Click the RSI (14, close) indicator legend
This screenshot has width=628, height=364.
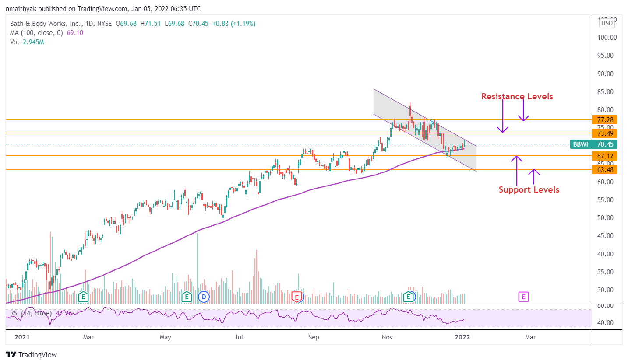[x=31, y=313]
